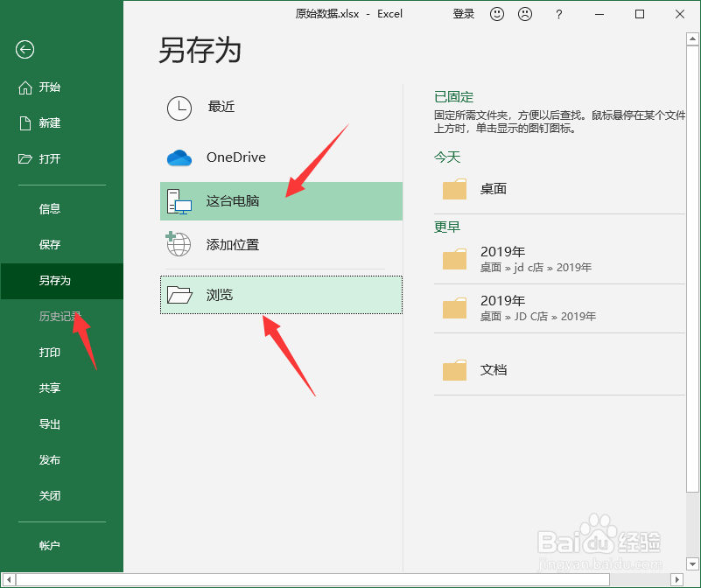
Task: Click the smiley face feedback icon
Action: click(x=497, y=14)
